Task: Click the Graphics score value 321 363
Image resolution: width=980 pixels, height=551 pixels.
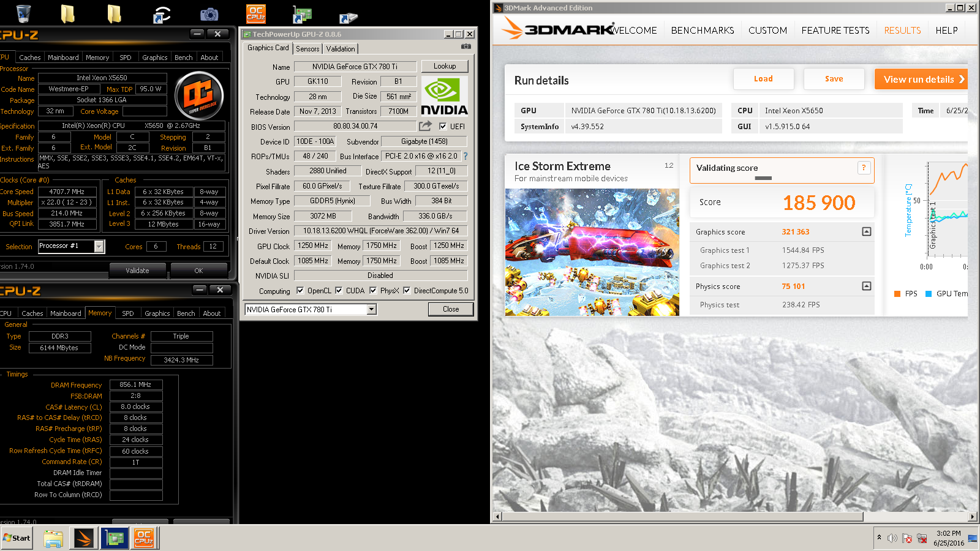Action: 795,232
